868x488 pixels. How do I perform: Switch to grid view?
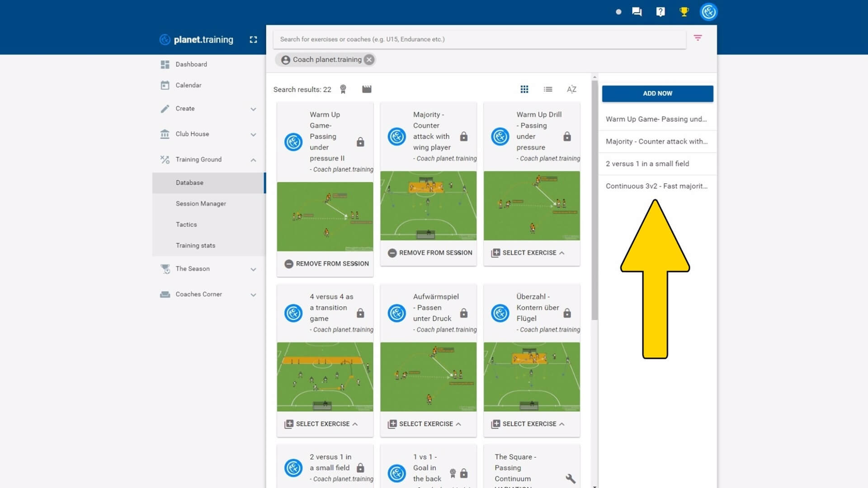pos(524,89)
